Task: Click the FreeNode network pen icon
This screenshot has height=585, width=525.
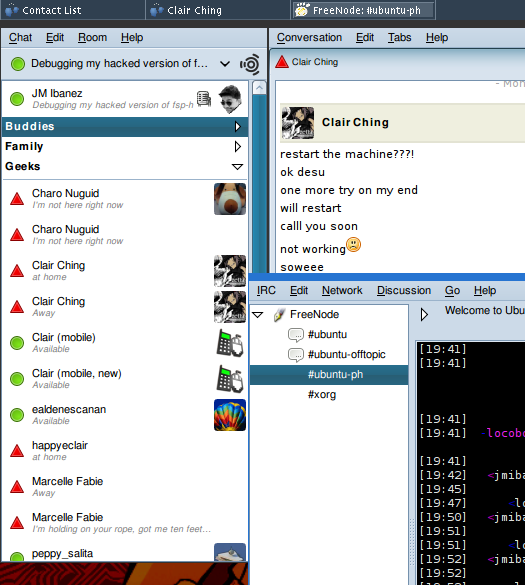Action: point(279,315)
